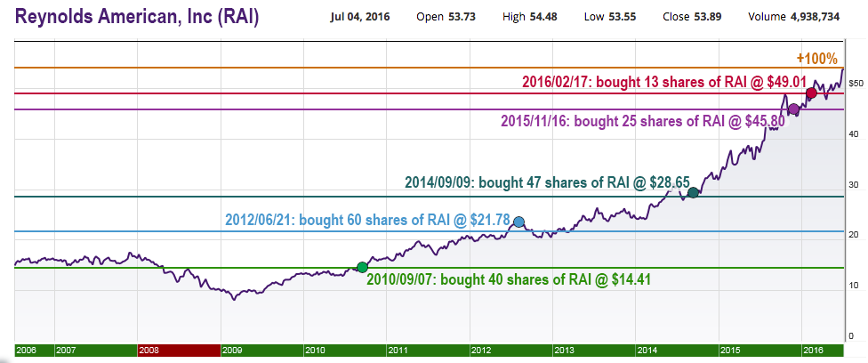Select the red 2008 year segment
The width and height of the screenshot is (868, 363).
pyautogui.click(x=179, y=351)
